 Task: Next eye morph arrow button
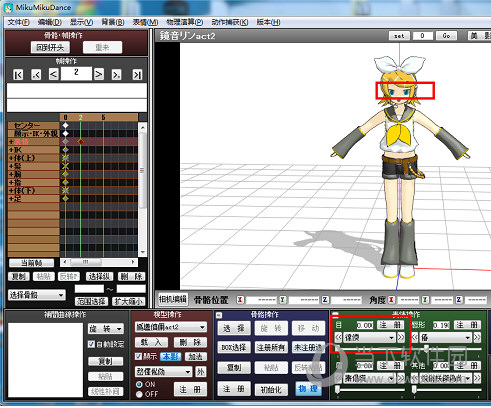pyautogui.click(x=401, y=337)
